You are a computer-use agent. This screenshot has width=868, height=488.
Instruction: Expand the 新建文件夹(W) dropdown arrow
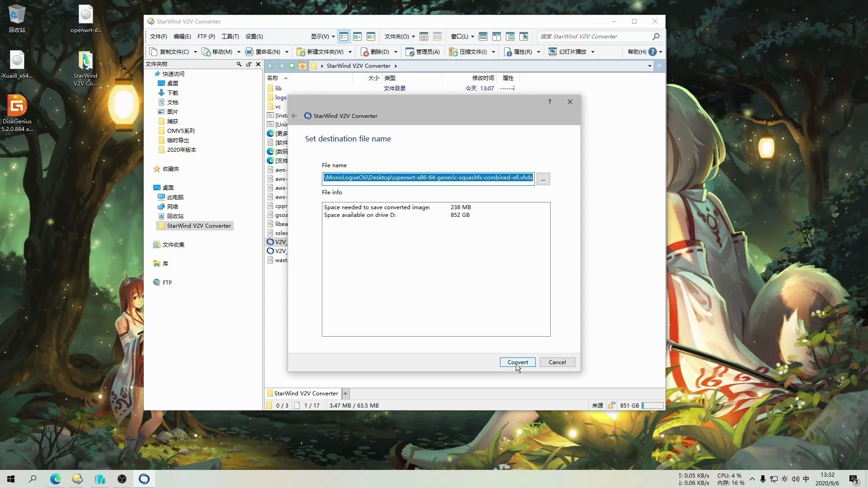pyautogui.click(x=350, y=52)
